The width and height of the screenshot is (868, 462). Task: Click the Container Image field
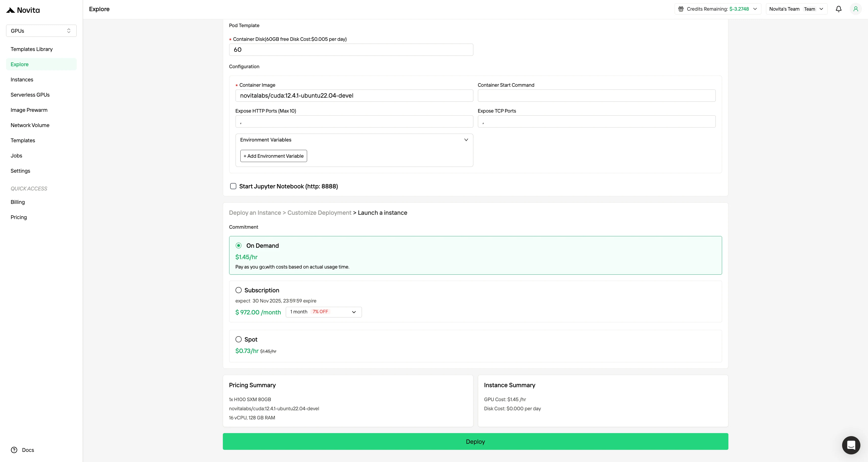click(354, 96)
